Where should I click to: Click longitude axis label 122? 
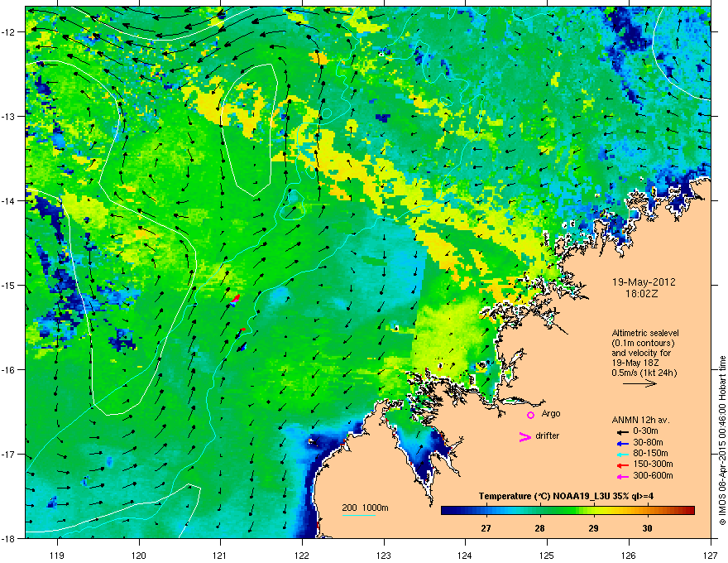[x=302, y=555]
